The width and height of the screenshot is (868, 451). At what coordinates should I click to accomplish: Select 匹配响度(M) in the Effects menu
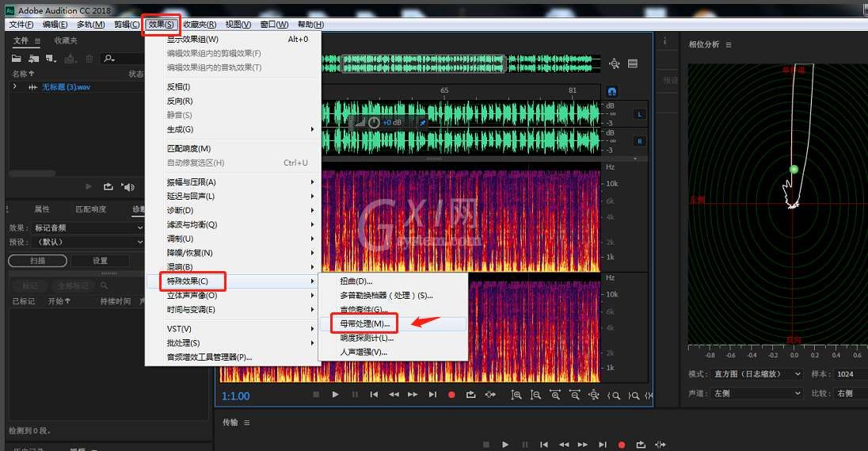click(233, 148)
